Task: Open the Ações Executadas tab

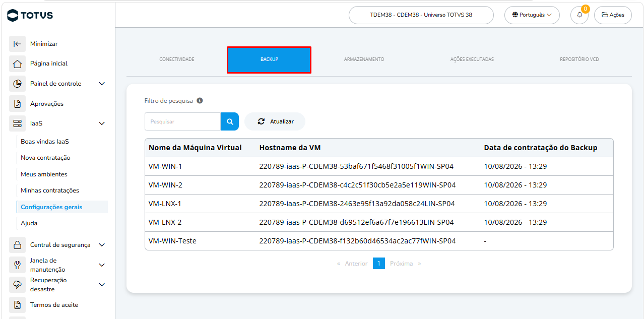Action: click(472, 59)
